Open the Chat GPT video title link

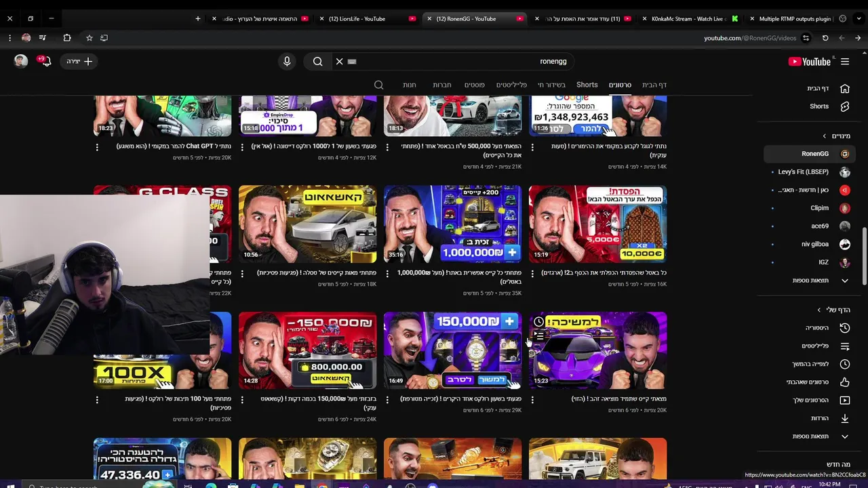click(174, 146)
